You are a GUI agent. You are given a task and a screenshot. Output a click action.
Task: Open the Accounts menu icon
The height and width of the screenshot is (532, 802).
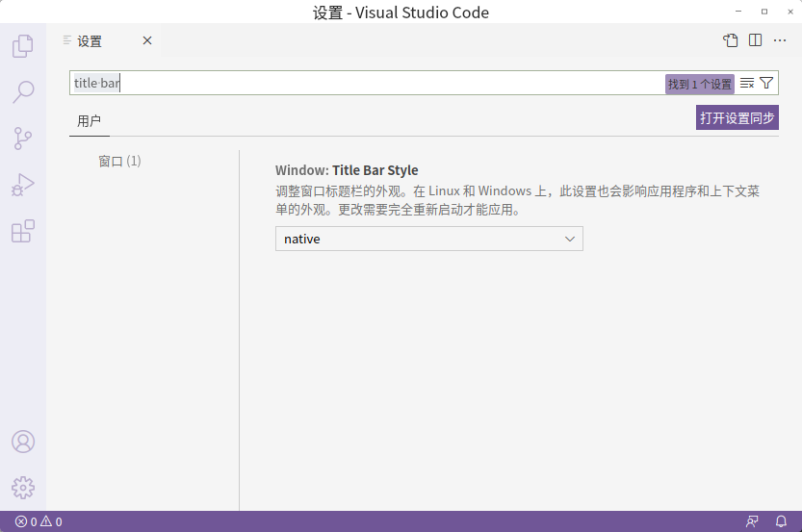pyautogui.click(x=23, y=442)
